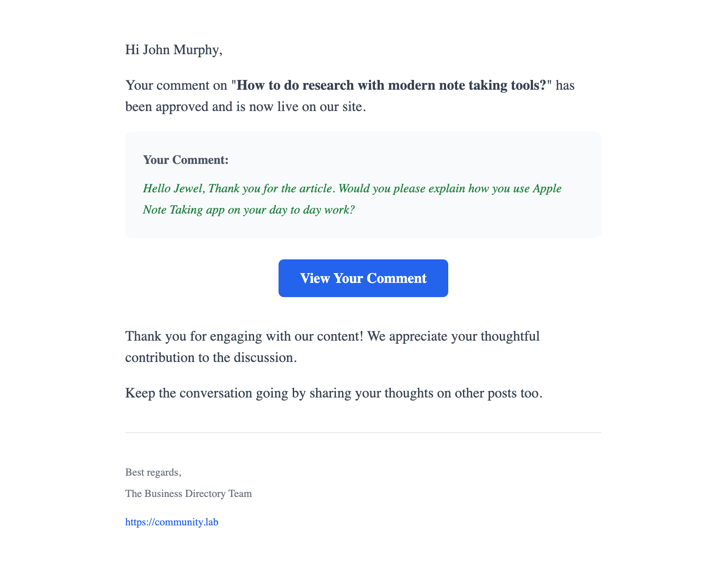
Task: Click the line "been approved and is now live"
Action: click(246, 107)
